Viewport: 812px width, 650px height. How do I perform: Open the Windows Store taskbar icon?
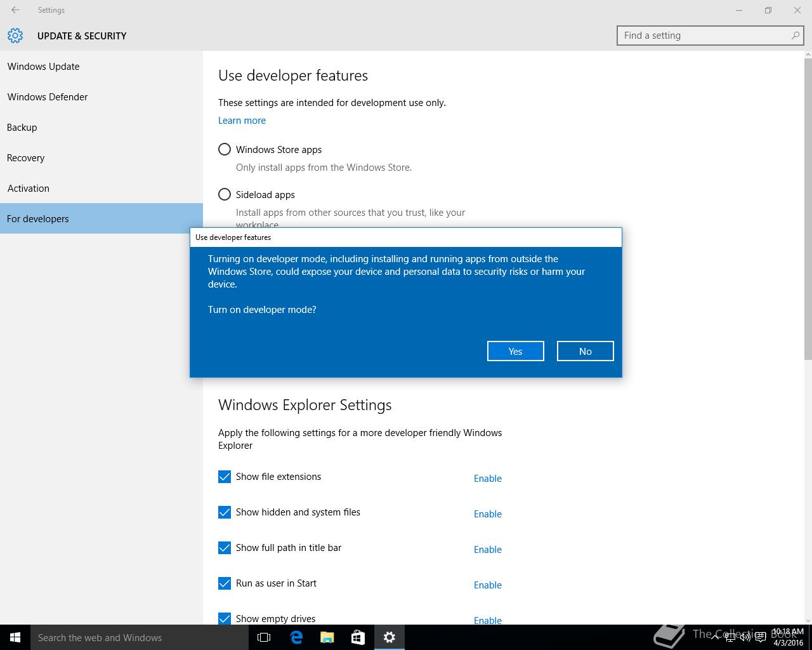tap(358, 637)
